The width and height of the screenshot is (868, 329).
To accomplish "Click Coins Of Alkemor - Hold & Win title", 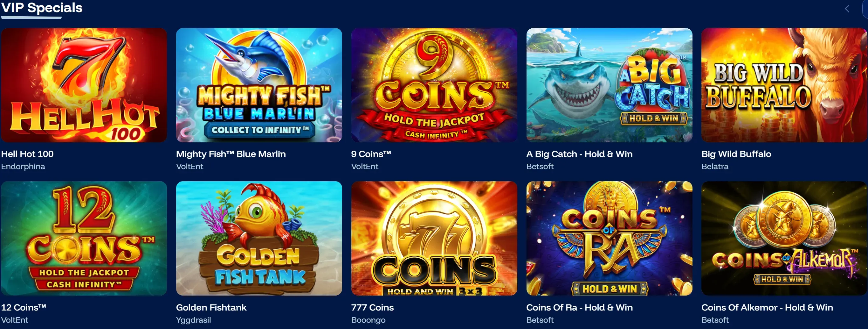I will pos(767,307).
